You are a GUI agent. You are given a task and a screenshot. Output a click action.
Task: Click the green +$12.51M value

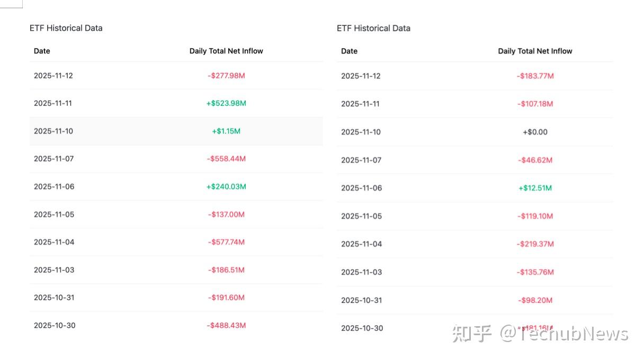tap(535, 188)
